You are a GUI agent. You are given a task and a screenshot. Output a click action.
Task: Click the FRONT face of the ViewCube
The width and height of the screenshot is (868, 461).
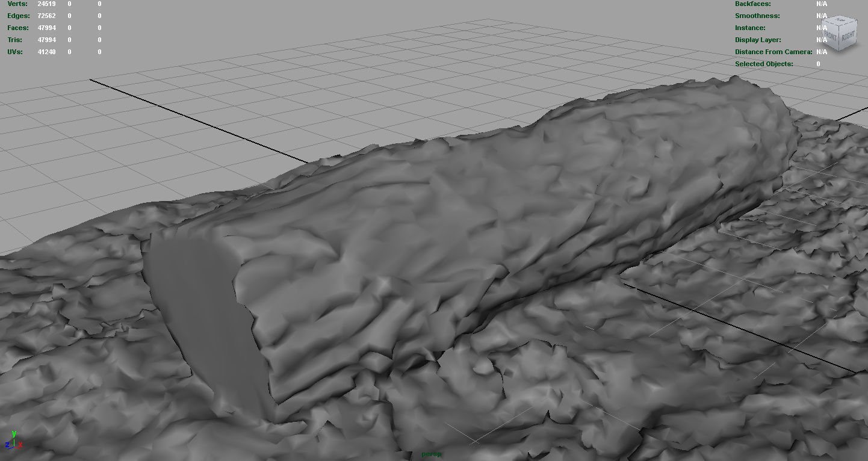tap(829, 37)
